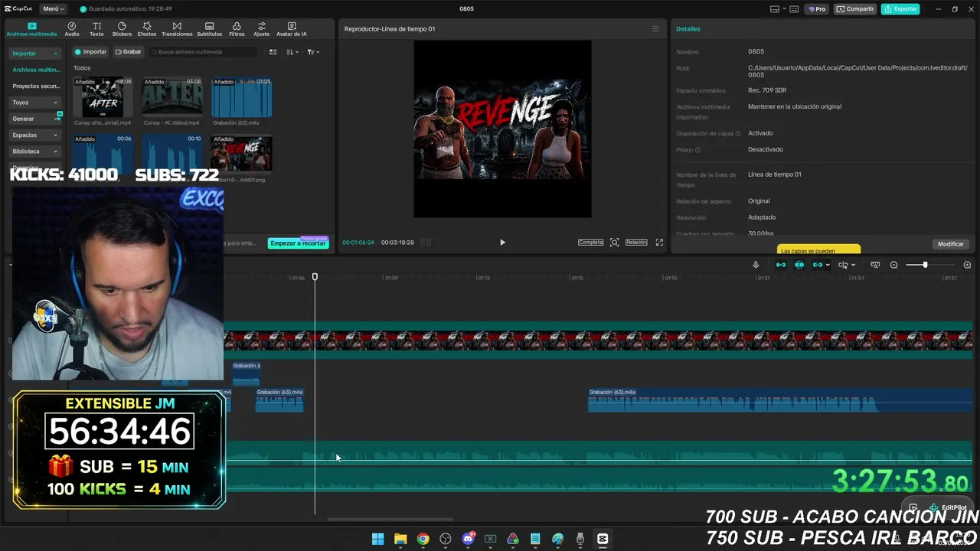Select the Conep AI Video mp4 thumbnail

click(172, 96)
